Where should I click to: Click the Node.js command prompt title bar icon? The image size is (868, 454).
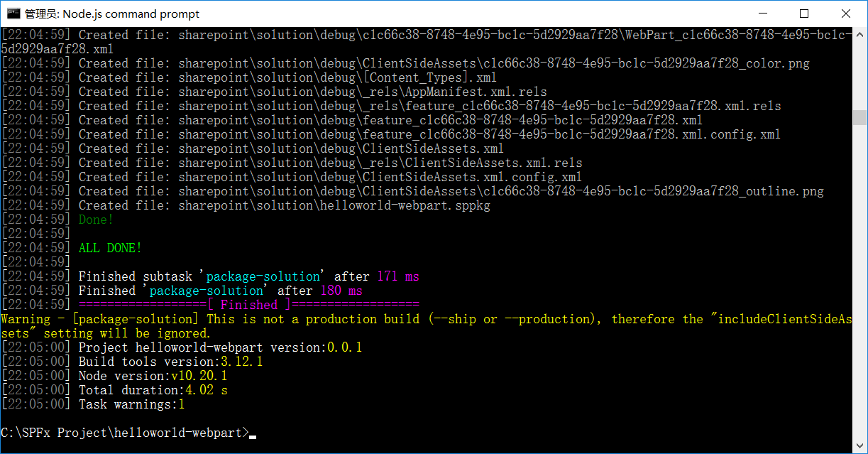13,13
